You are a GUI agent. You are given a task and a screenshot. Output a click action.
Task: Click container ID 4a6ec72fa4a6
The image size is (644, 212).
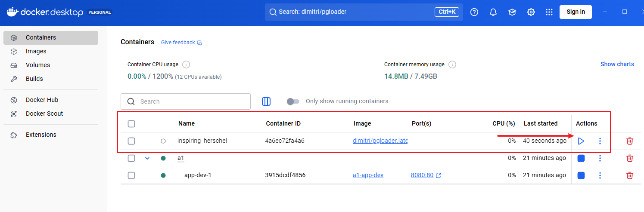click(285, 141)
